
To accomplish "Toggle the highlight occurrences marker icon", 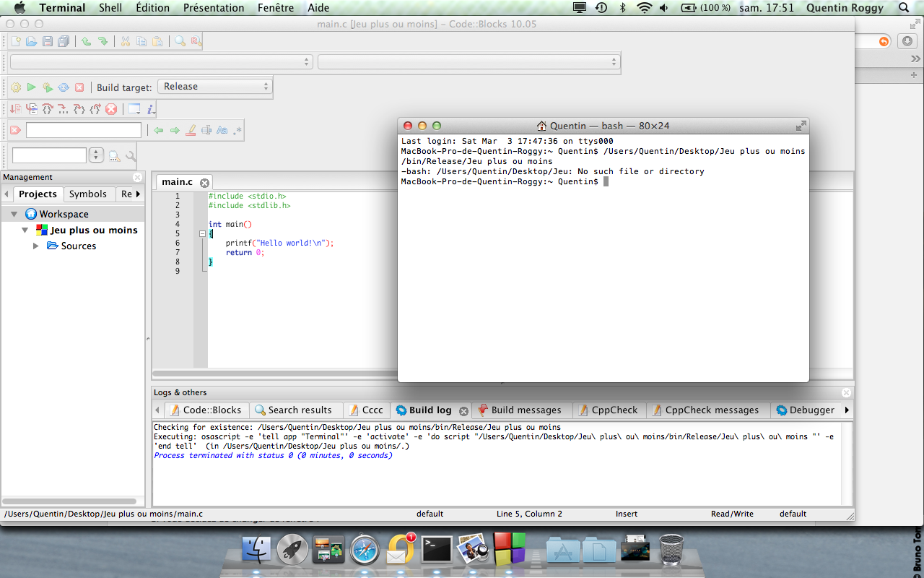I will pyautogui.click(x=191, y=131).
